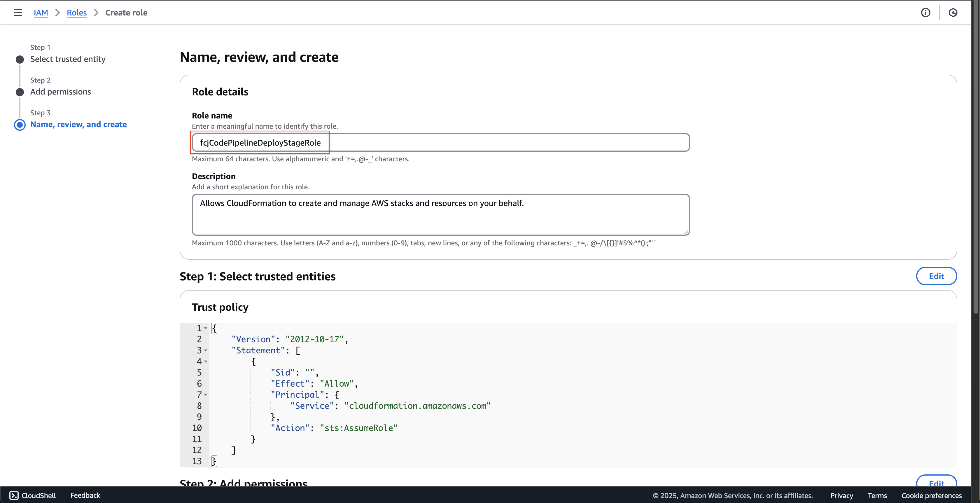
Task: Open CloudShell terminal icon in footer
Action: coord(14,495)
